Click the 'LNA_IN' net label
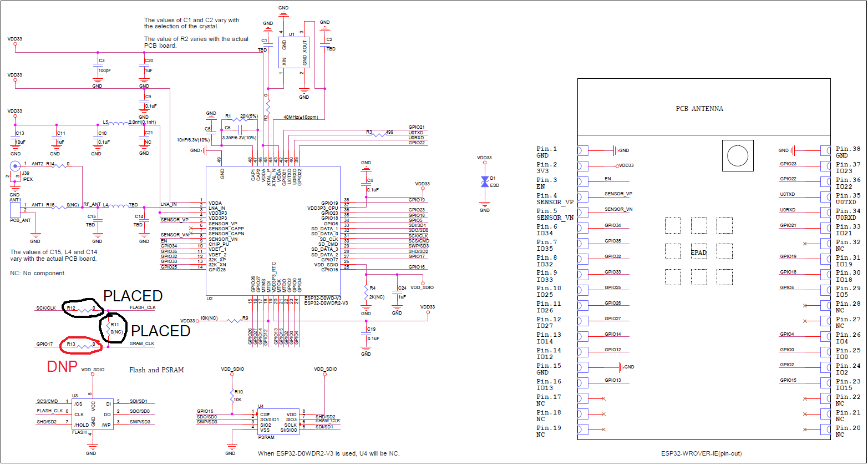 (x=169, y=205)
